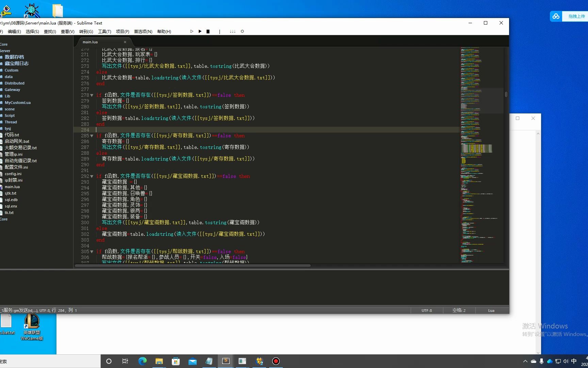Open 管理ip.ini in the sidebar
This screenshot has width=588, height=368.
(x=13, y=154)
